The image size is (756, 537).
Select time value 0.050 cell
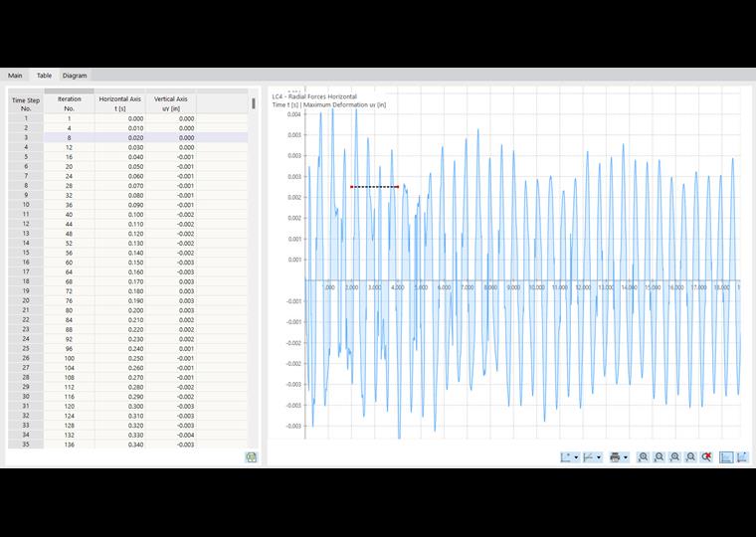click(120, 166)
